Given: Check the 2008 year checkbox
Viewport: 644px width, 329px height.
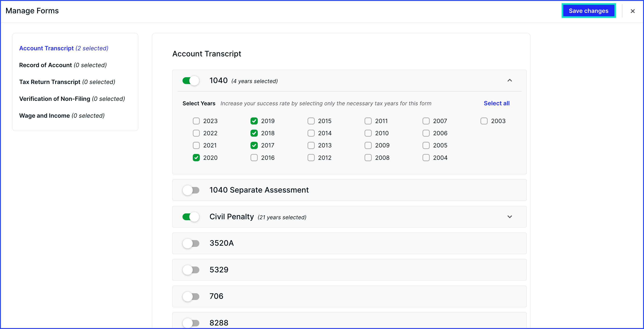Looking at the screenshot, I should click(x=368, y=157).
